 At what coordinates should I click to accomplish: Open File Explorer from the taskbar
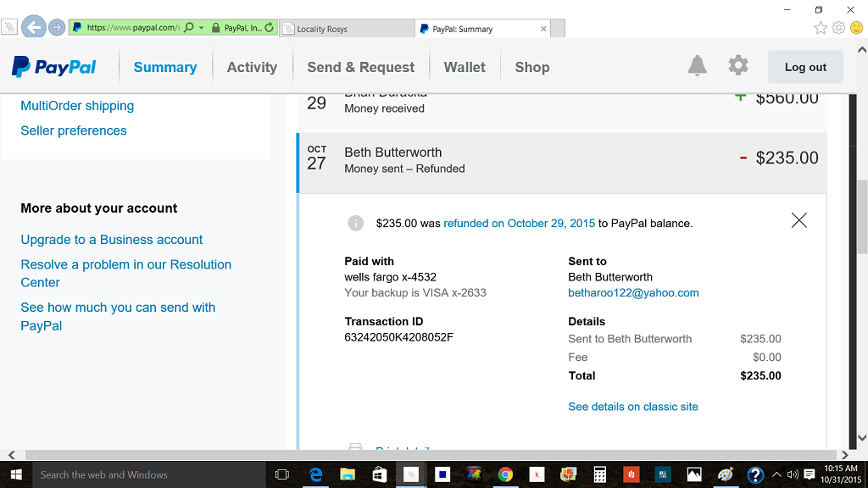coord(347,474)
